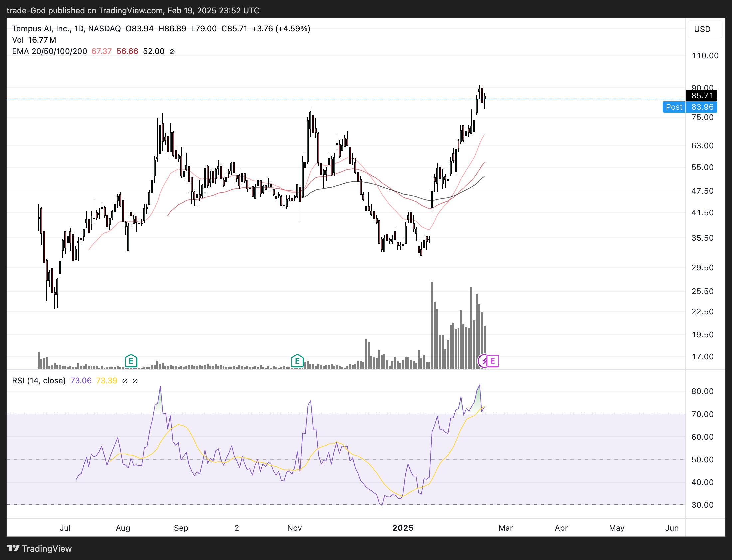Click the EMA value 67.37

[102, 51]
